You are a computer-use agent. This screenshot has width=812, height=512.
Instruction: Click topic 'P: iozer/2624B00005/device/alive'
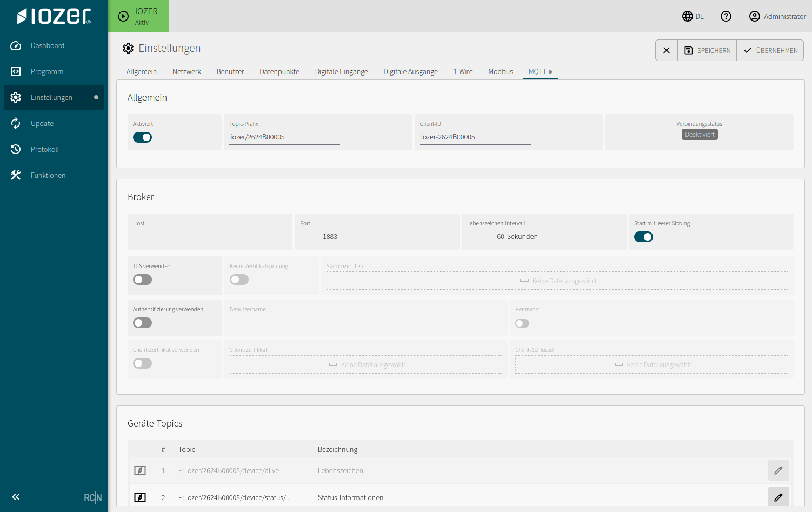click(x=229, y=470)
